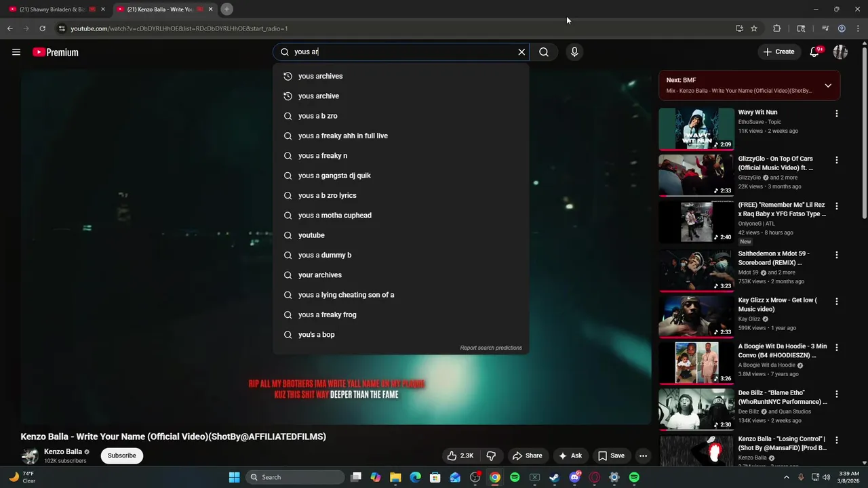The width and height of the screenshot is (868, 488).
Task: Choose suggestion 'youtube'
Action: (x=401, y=235)
